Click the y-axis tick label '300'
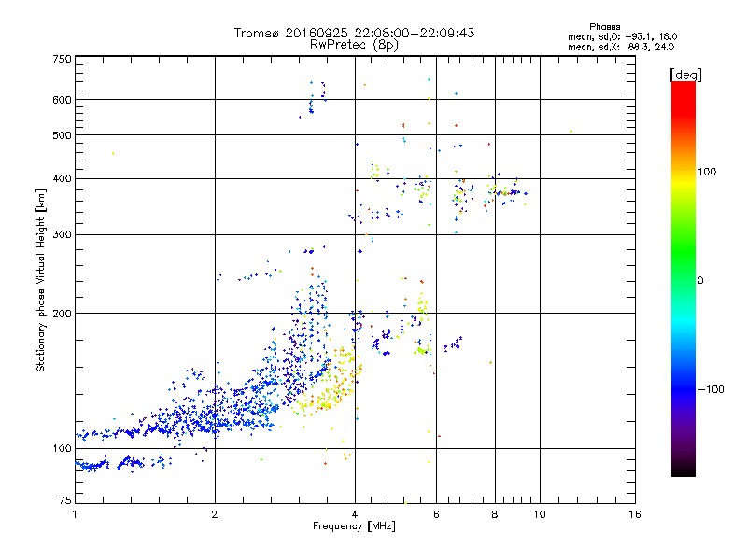Viewport: 747px width, 560px height. coord(62,235)
